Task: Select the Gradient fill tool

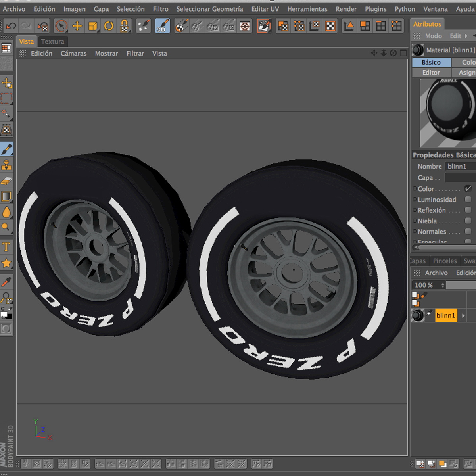Action: [7, 196]
